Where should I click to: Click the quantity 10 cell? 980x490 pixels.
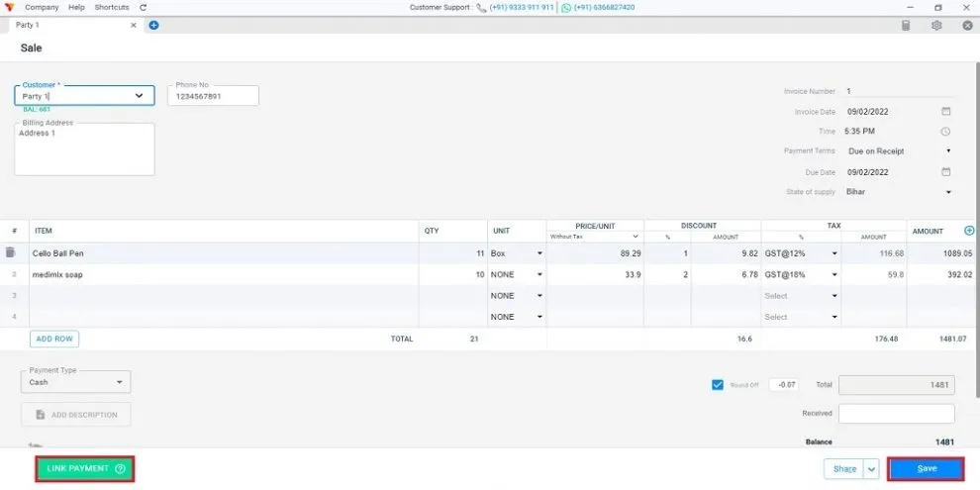tap(453, 275)
